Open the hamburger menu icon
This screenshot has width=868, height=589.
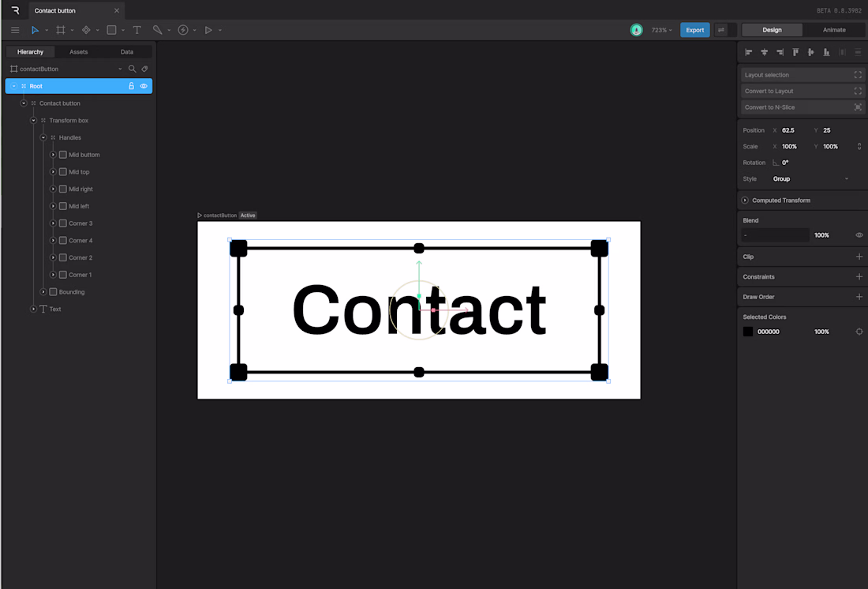[14, 30]
